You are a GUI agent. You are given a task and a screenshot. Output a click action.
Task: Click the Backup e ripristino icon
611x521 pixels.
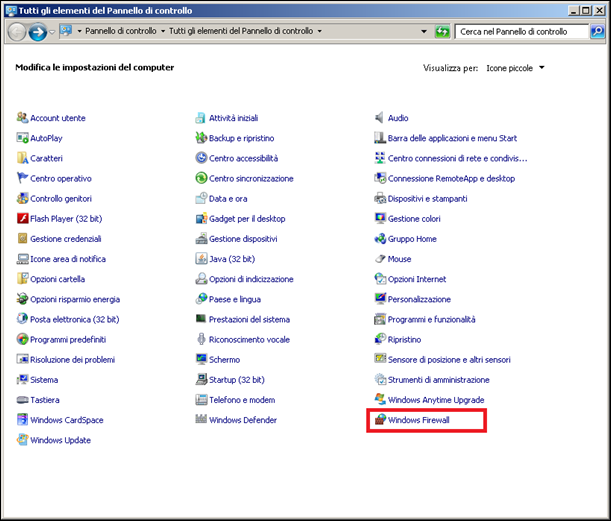pyautogui.click(x=201, y=138)
